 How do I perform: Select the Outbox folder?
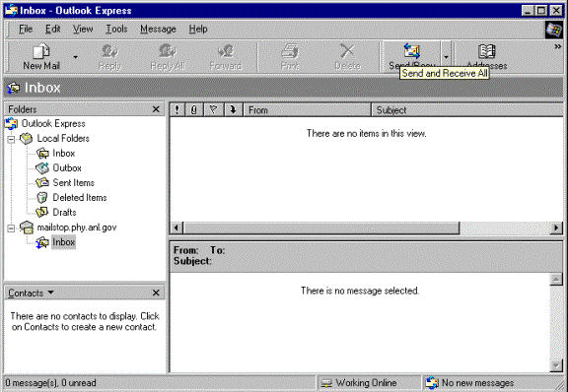pos(67,168)
